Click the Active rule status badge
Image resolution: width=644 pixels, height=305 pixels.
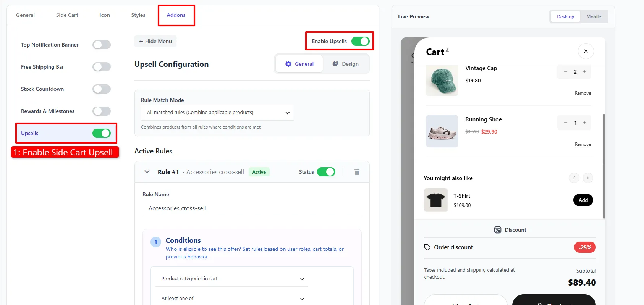259,172
